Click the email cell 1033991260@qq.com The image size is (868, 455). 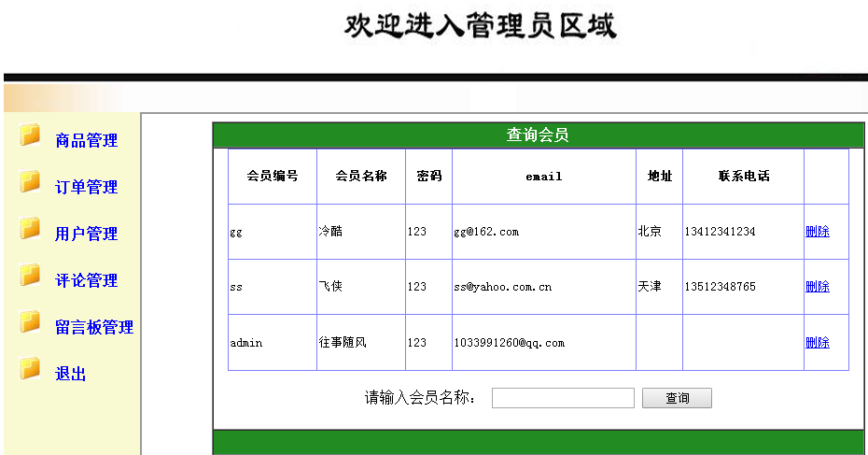point(510,343)
